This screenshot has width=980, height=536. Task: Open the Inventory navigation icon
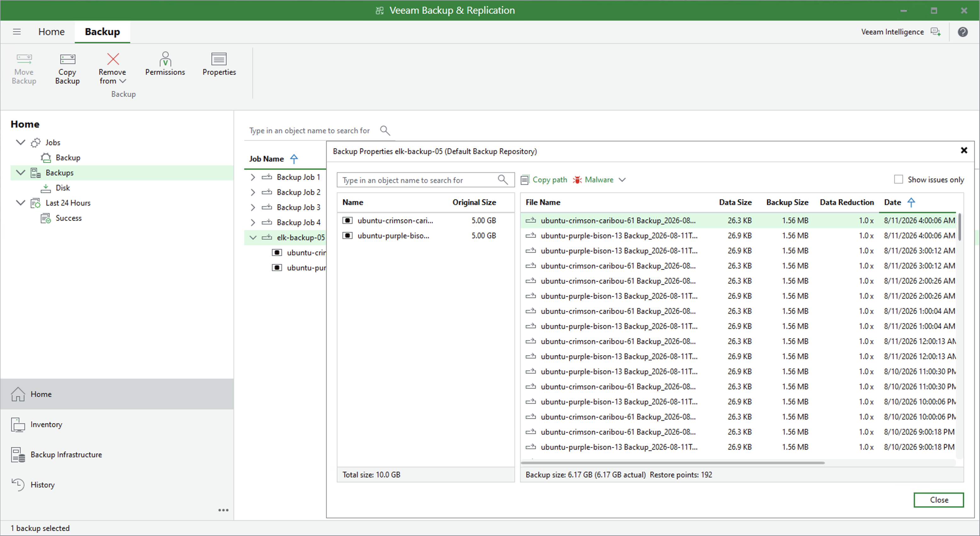(x=18, y=425)
